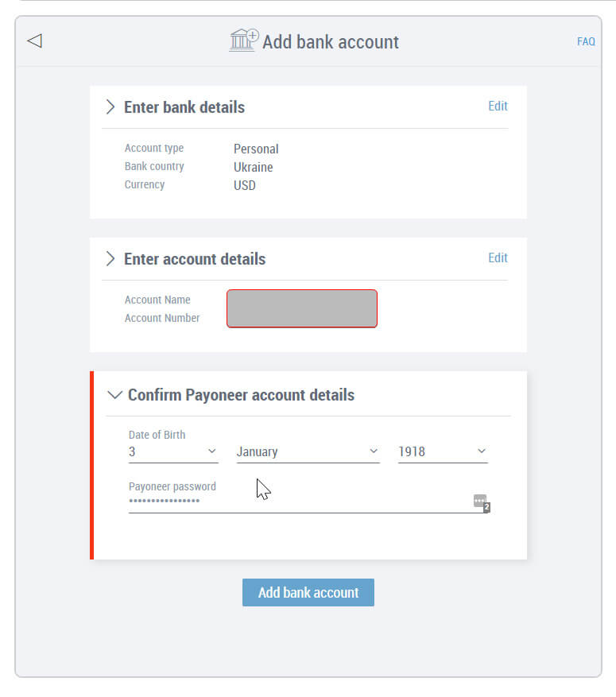Screen dimensions: 616x697
Task: Edit the account details section
Action: click(498, 258)
